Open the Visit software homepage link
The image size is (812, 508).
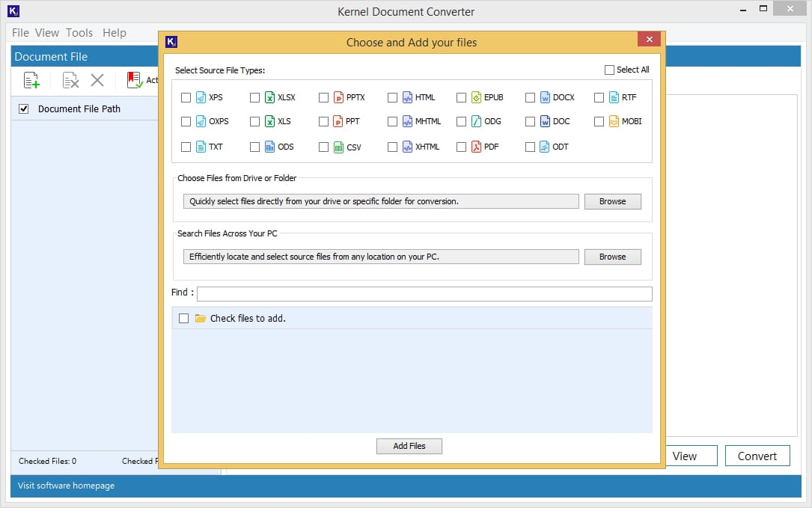pos(67,486)
